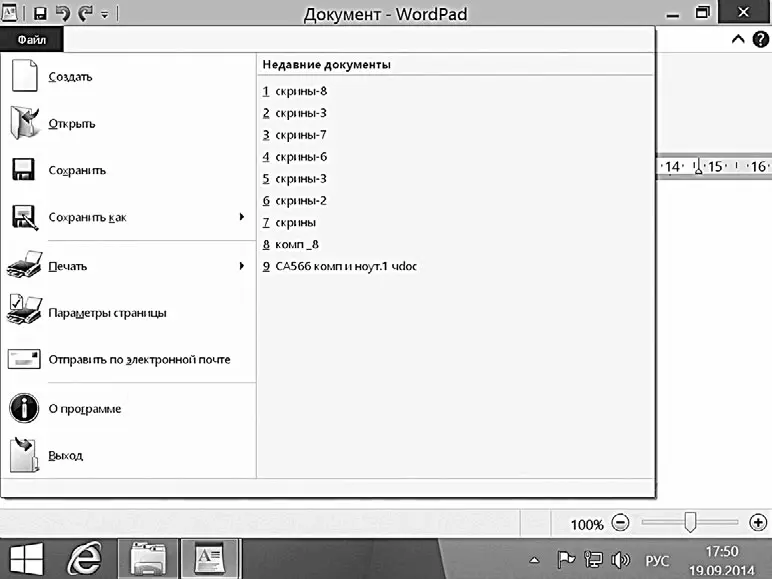The width and height of the screenshot is (772, 579).
Task: Click the Файл tab
Action: pyautogui.click(x=31, y=40)
